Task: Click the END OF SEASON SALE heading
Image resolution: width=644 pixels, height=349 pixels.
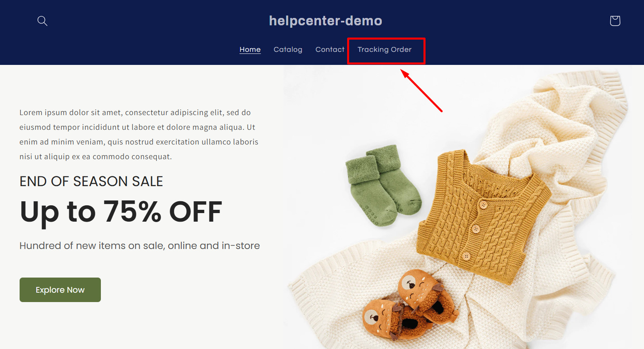Action: point(91,181)
